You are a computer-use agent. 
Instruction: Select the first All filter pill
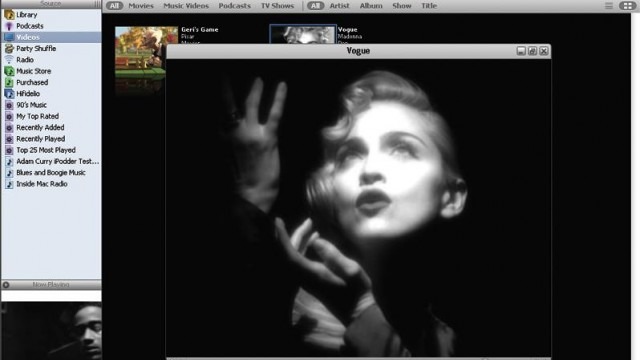pyautogui.click(x=114, y=6)
